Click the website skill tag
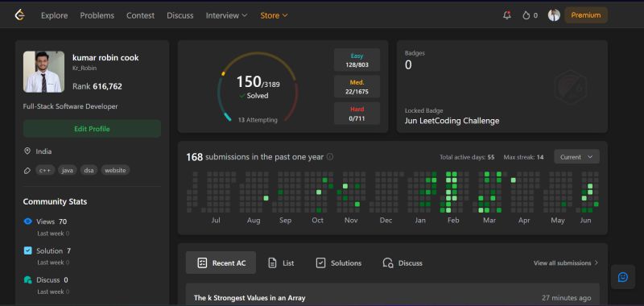Image resolution: width=644 pixels, height=306 pixels. (115, 170)
